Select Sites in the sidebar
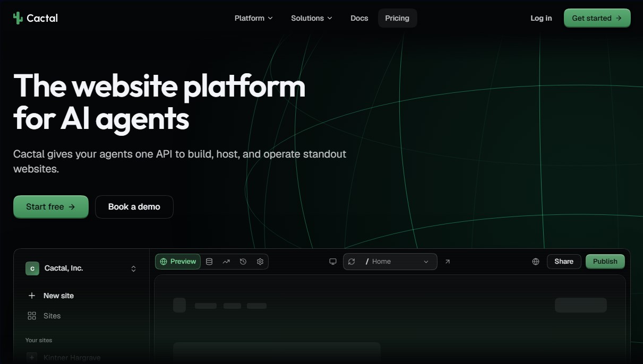This screenshot has width=643, height=364. point(81,316)
